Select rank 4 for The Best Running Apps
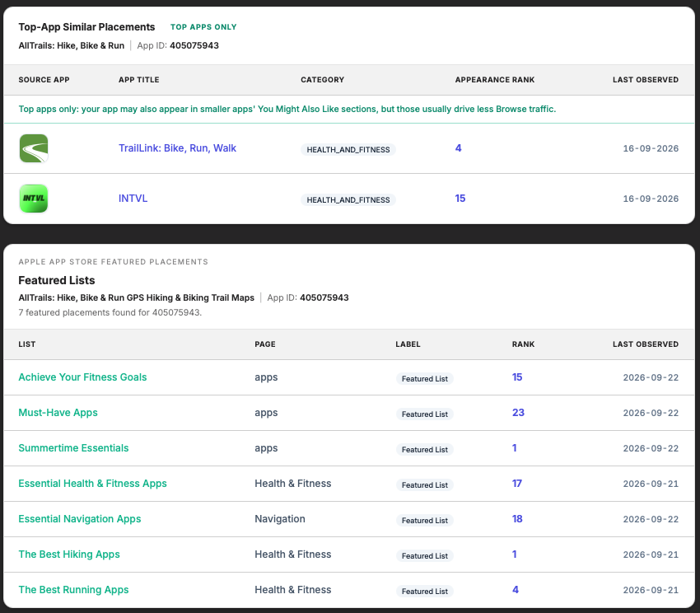700x613 pixels. click(516, 590)
